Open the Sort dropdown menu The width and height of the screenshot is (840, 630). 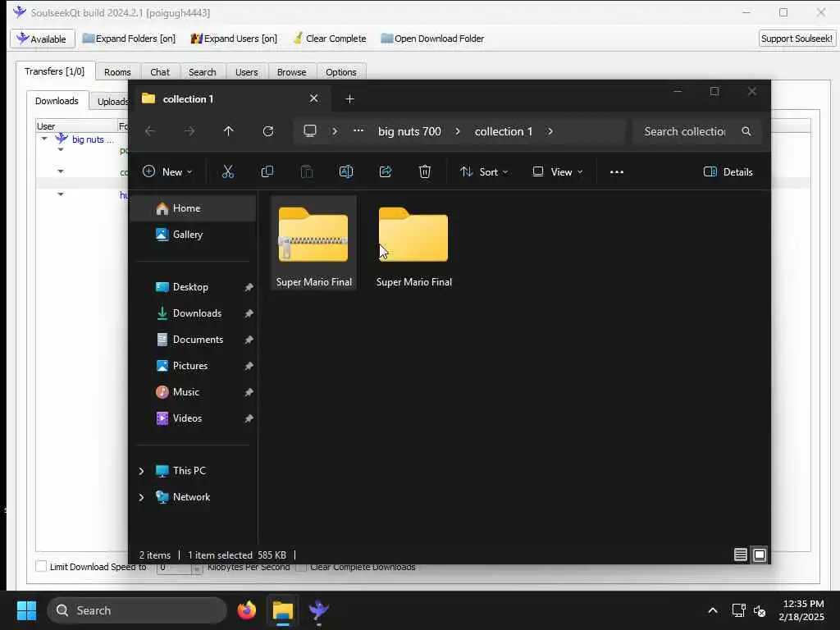tap(484, 172)
